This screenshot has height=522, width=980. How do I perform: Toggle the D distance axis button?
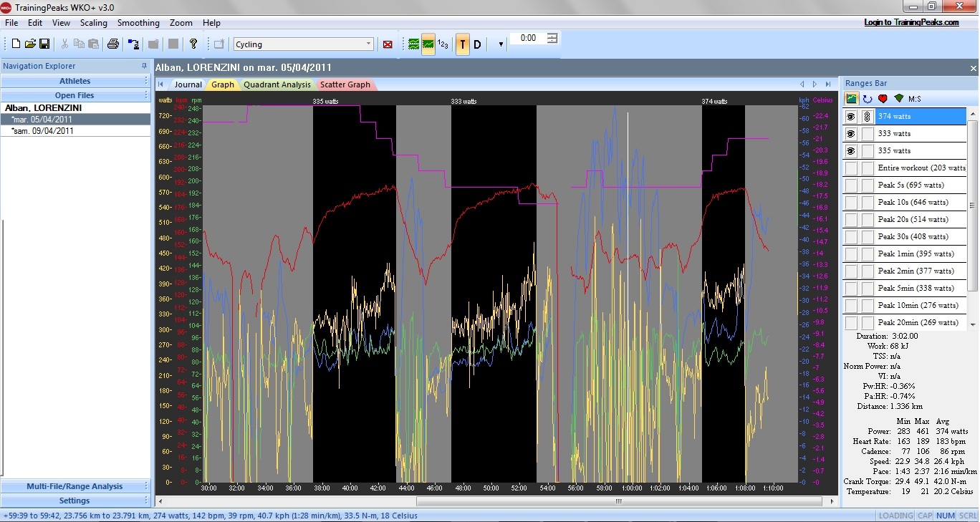[x=477, y=44]
